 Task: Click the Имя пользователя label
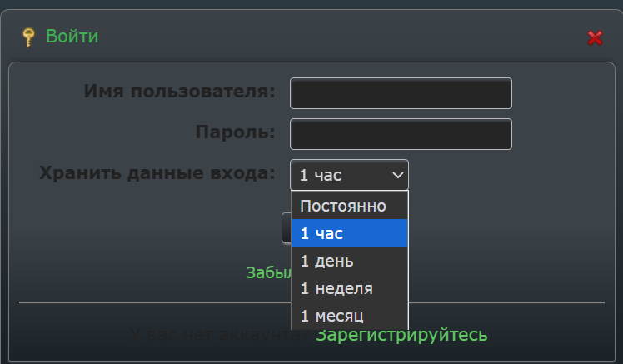[179, 91]
